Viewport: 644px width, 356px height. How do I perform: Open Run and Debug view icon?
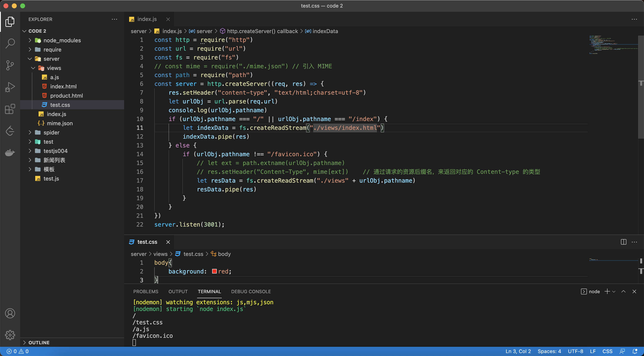pos(10,87)
